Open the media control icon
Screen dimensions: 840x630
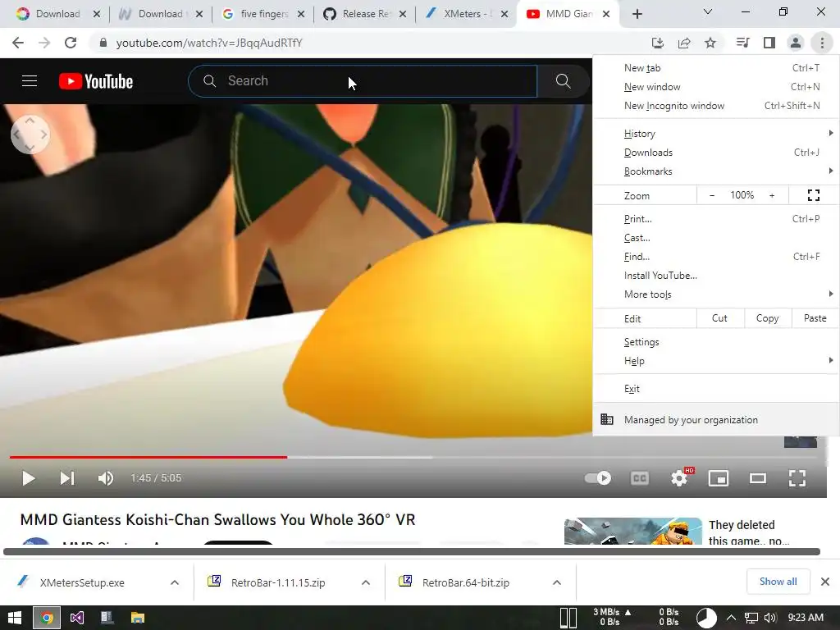coord(742,43)
